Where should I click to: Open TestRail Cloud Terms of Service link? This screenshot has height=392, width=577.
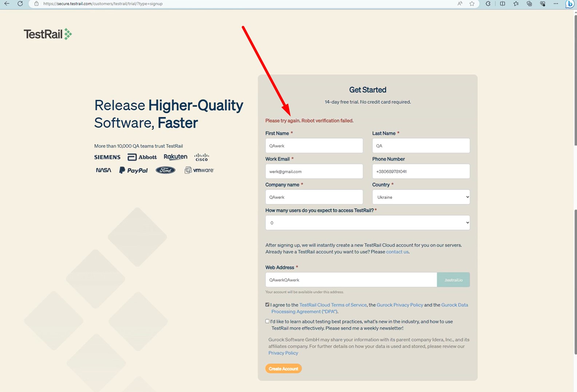click(x=333, y=305)
